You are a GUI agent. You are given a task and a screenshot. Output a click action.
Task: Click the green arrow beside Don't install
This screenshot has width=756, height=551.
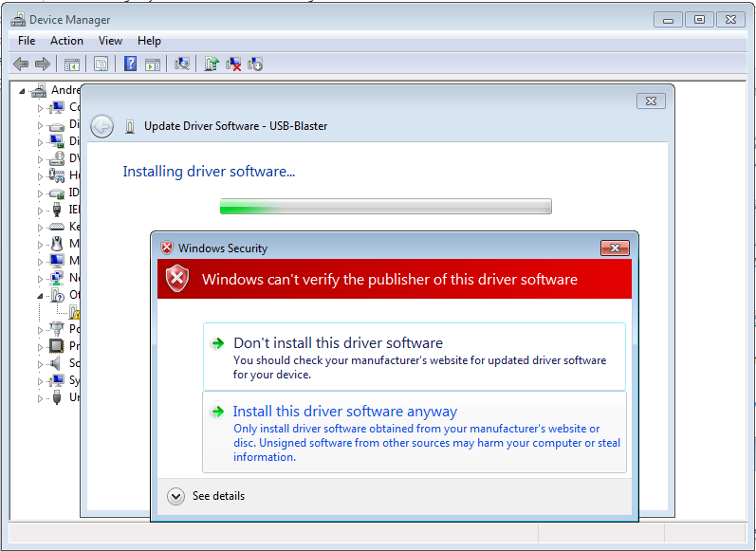click(218, 343)
